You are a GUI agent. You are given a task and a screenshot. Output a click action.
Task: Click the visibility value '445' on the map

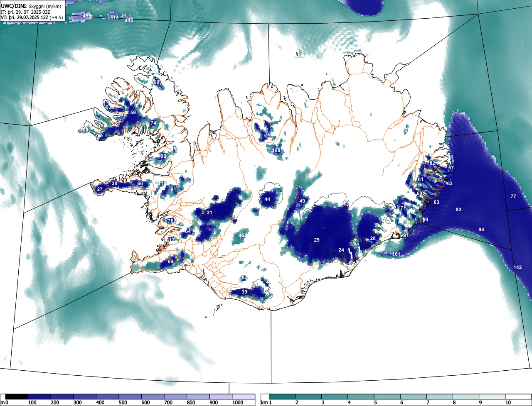click(x=129, y=20)
